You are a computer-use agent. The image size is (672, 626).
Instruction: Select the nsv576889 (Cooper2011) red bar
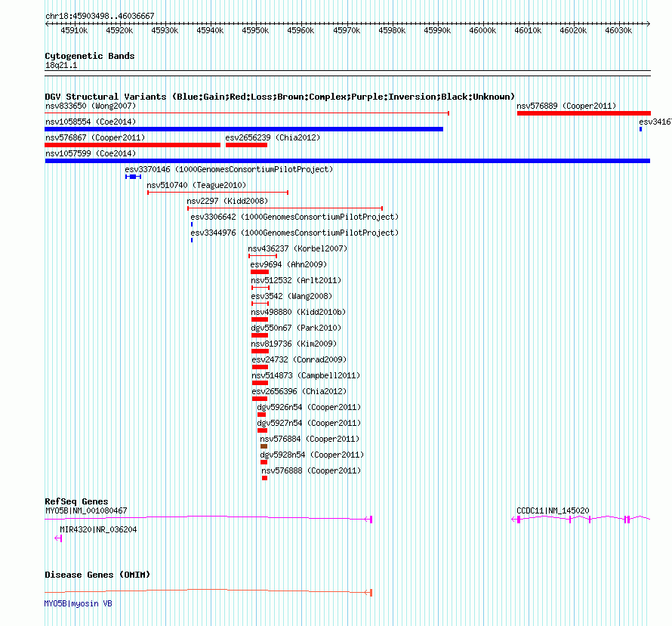[x=584, y=113]
